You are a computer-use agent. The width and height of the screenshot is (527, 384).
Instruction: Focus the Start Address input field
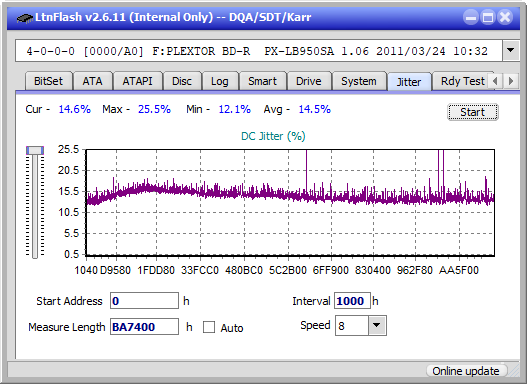(145, 301)
